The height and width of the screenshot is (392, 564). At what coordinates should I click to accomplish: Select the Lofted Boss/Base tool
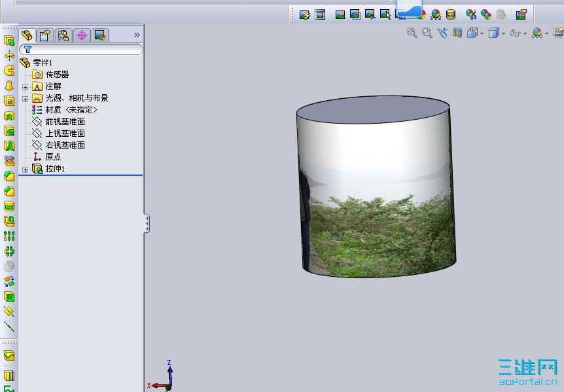pos(9,86)
